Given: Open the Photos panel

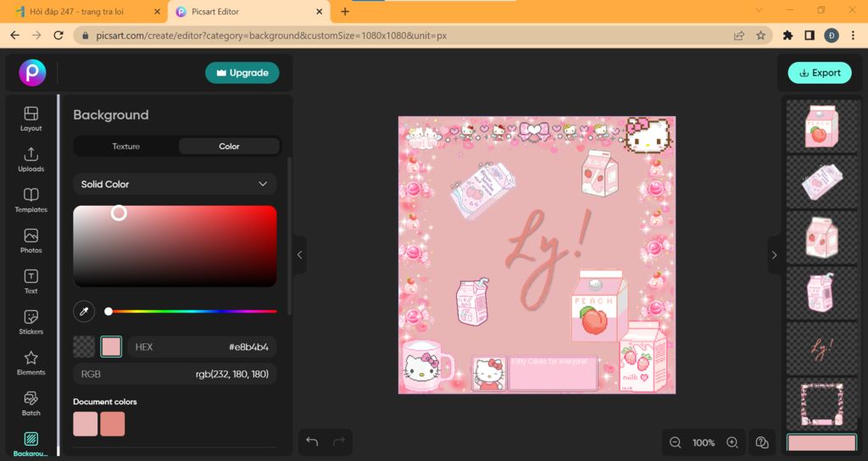Looking at the screenshot, I should pos(31,241).
